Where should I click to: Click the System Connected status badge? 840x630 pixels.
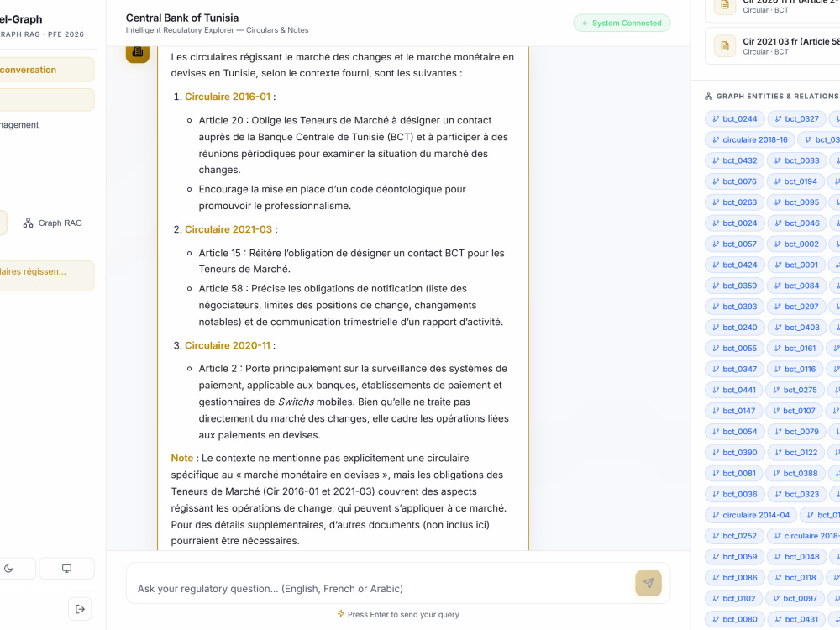tap(622, 23)
